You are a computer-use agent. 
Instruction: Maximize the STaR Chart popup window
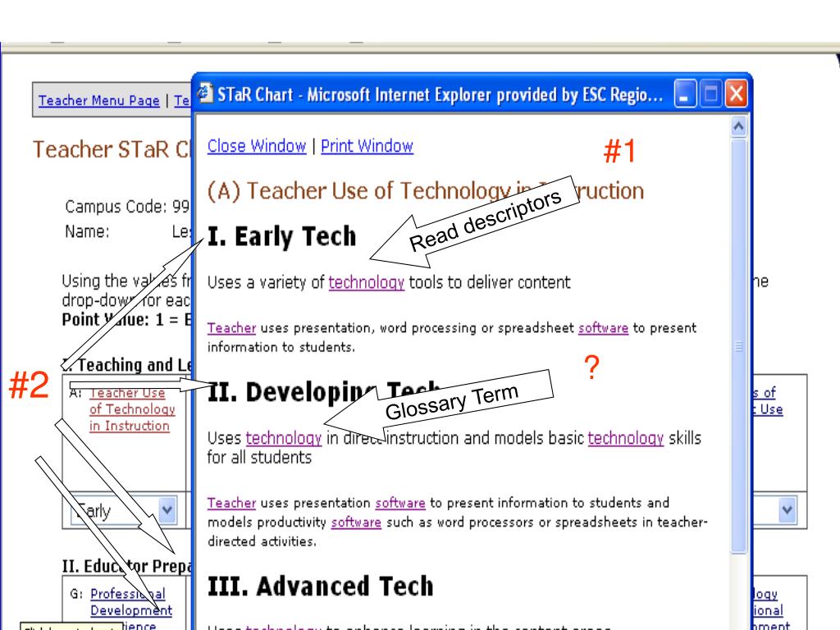click(711, 94)
